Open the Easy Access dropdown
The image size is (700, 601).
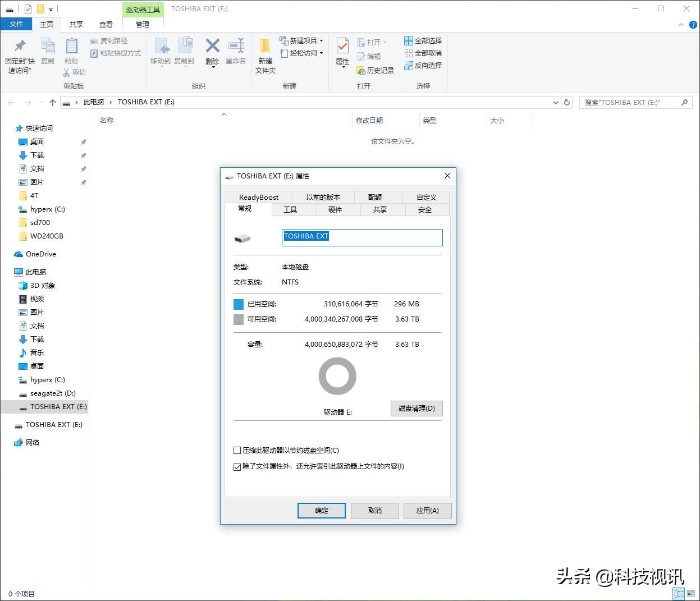pos(321,53)
